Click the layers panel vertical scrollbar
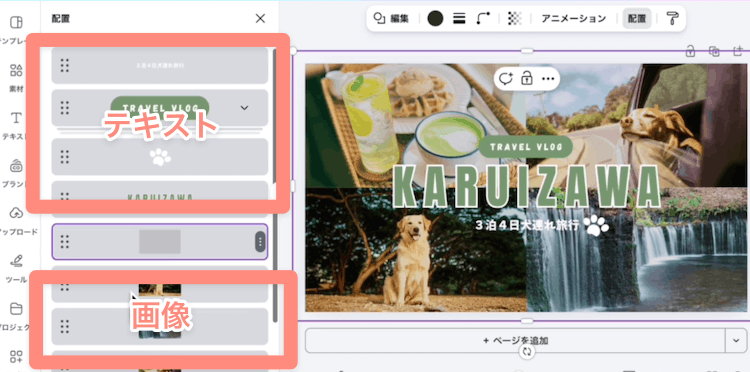The width and height of the screenshot is (750, 372). [x=275, y=186]
